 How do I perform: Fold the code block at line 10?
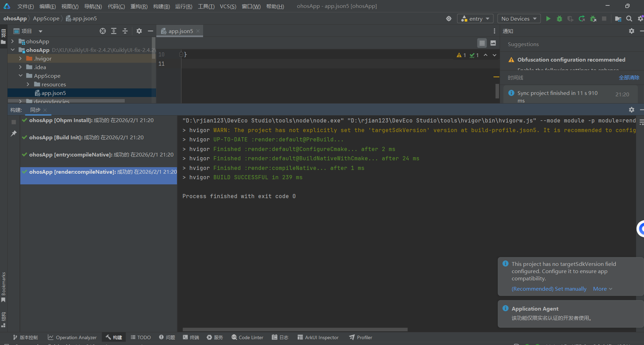(181, 54)
